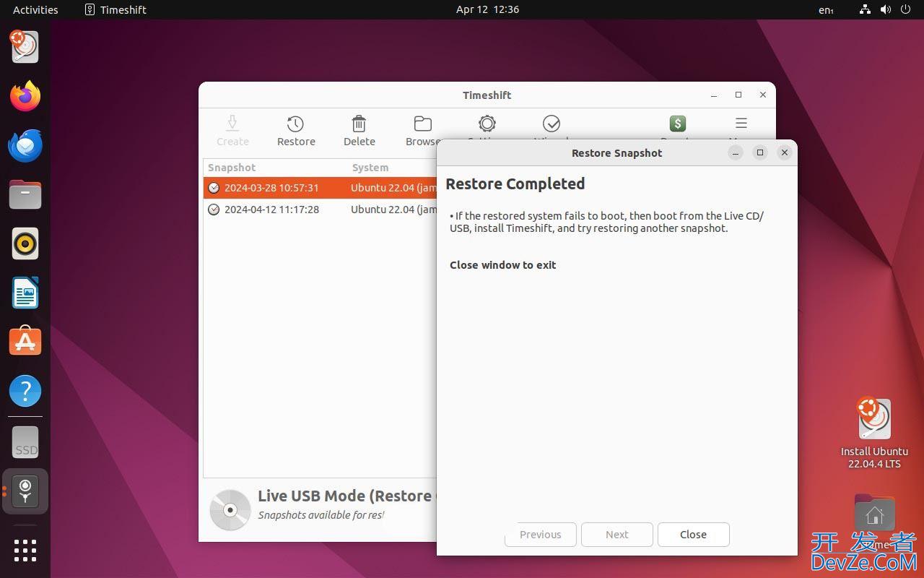924x578 pixels.
Task: Open the clock showing Apr 12 12:36
Action: pos(487,9)
